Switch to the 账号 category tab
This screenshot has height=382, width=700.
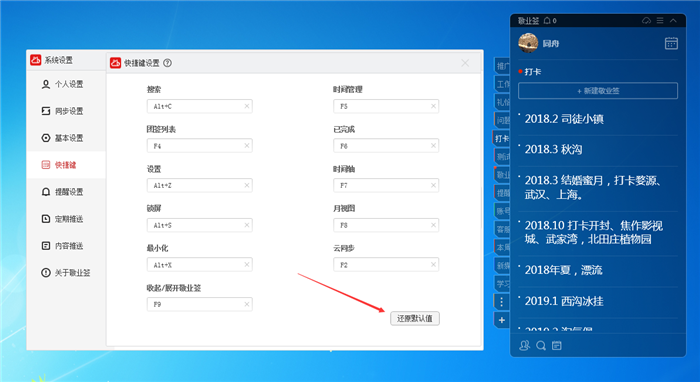pos(502,211)
